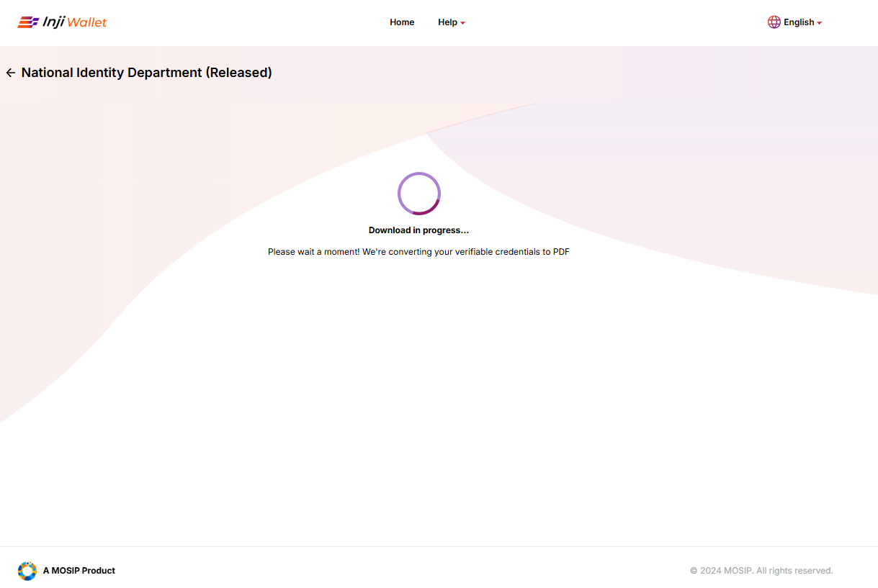Open the Help menu

click(x=447, y=22)
